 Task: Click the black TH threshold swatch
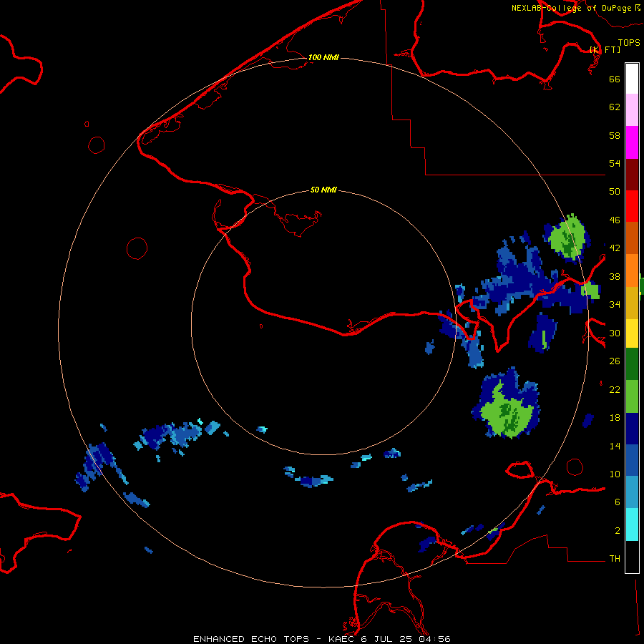632,557
